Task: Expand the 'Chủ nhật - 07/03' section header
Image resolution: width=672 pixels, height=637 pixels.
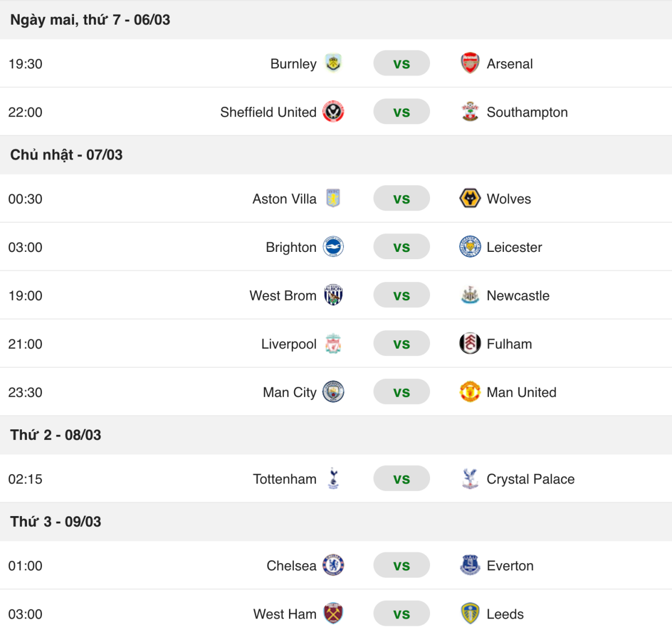Action: [x=66, y=155]
